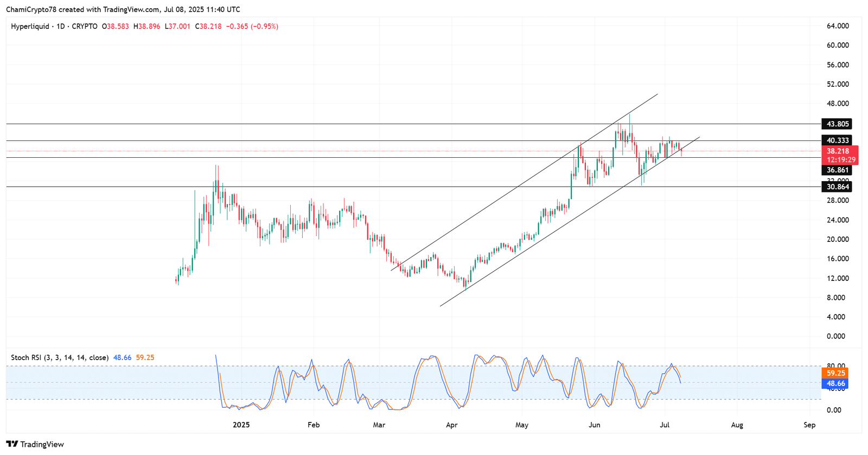Click the ChamiCrypto78 author name in header
This screenshot has height=455, width=868.
[x=31, y=9]
